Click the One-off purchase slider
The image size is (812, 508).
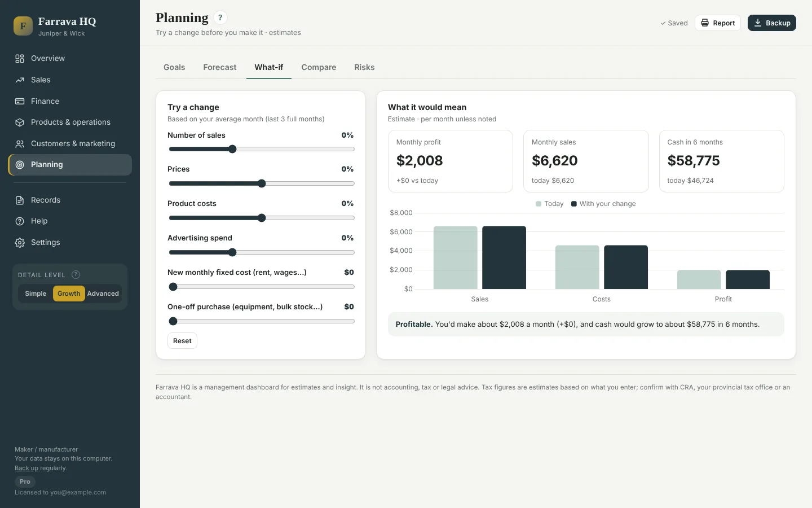(x=262, y=321)
